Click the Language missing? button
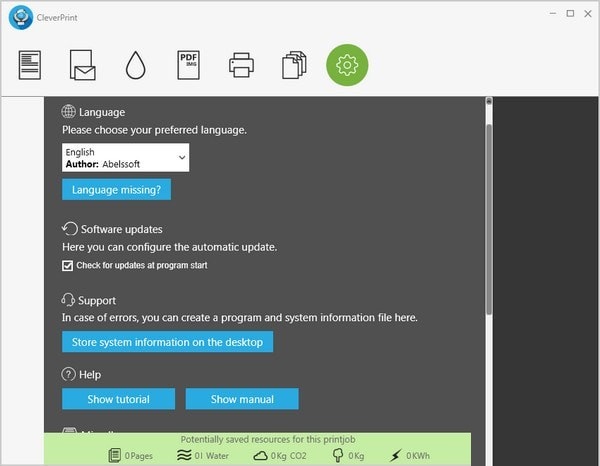The width and height of the screenshot is (600, 466). point(116,189)
